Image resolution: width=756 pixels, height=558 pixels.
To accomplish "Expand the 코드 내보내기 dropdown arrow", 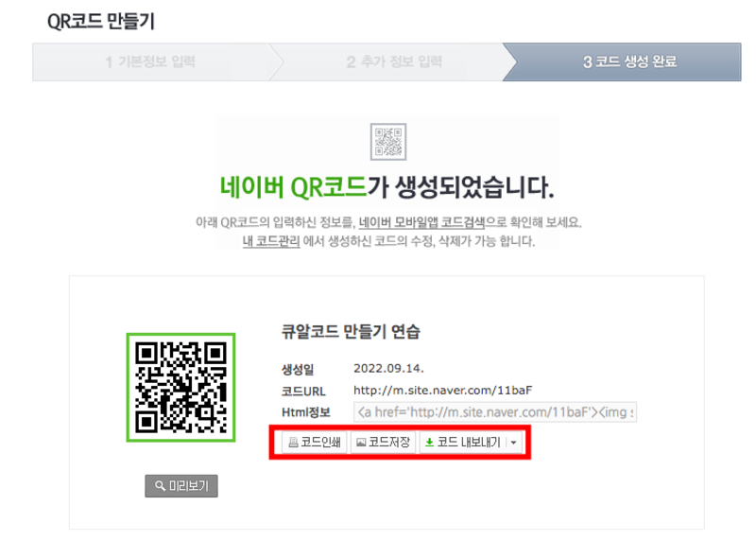I will coord(514,443).
